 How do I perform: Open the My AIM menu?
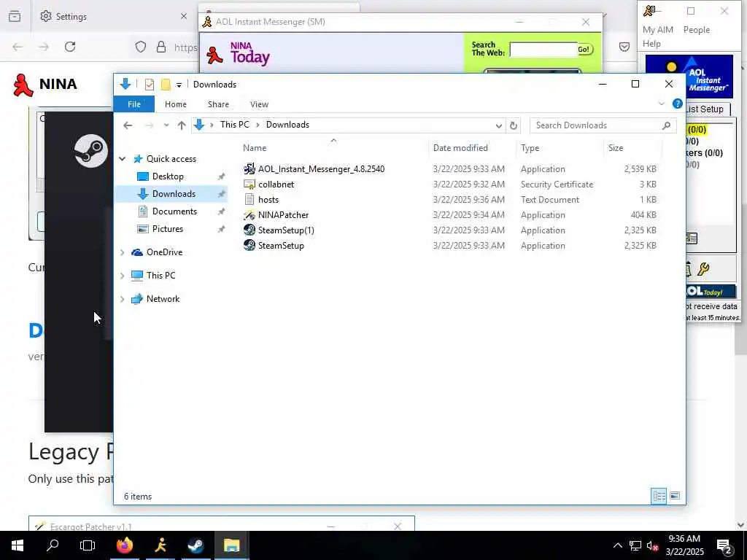[657, 29]
